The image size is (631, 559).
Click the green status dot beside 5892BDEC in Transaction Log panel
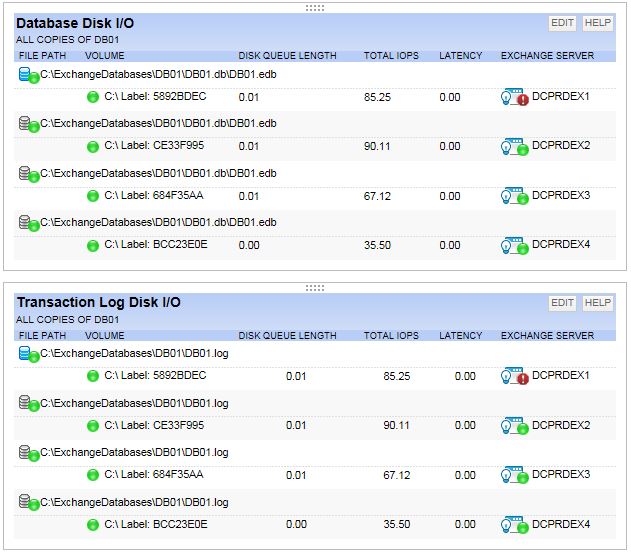point(93,376)
